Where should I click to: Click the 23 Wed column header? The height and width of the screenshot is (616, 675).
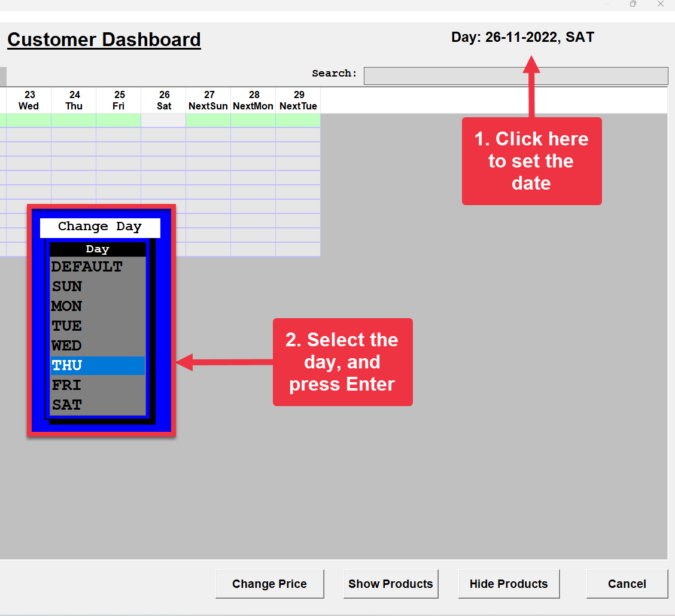29,100
